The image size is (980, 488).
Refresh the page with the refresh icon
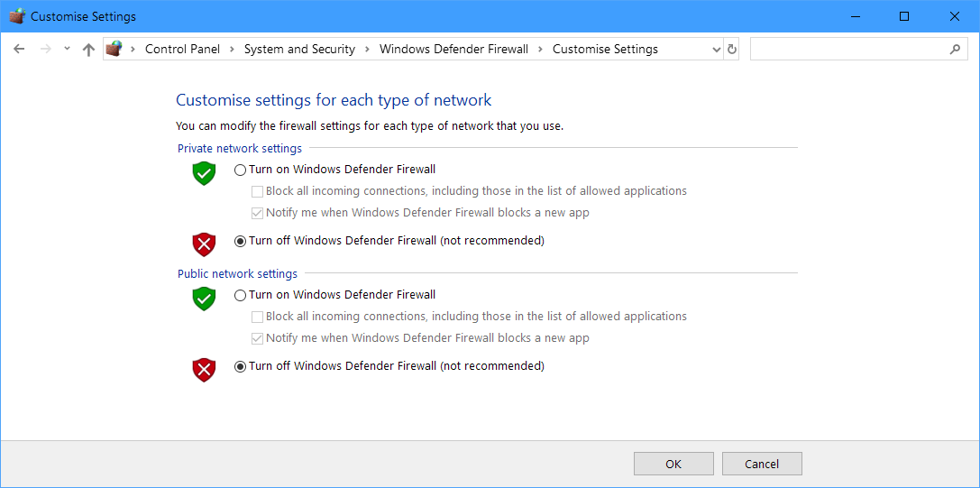732,50
